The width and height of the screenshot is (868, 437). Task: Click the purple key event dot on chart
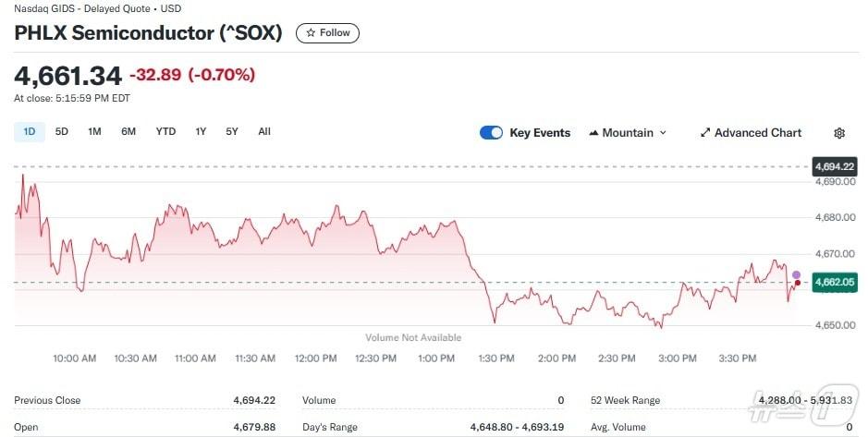coord(797,274)
